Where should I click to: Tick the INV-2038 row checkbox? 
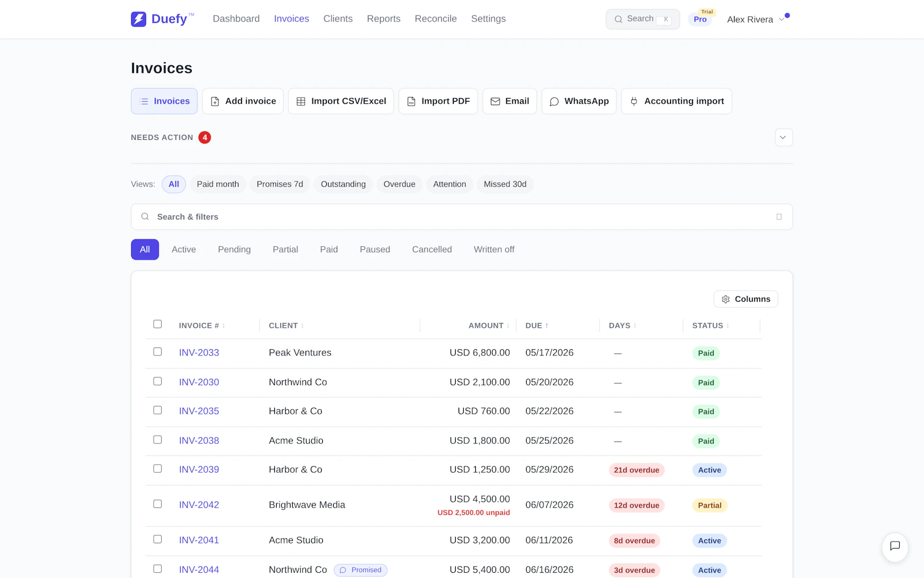(x=158, y=440)
